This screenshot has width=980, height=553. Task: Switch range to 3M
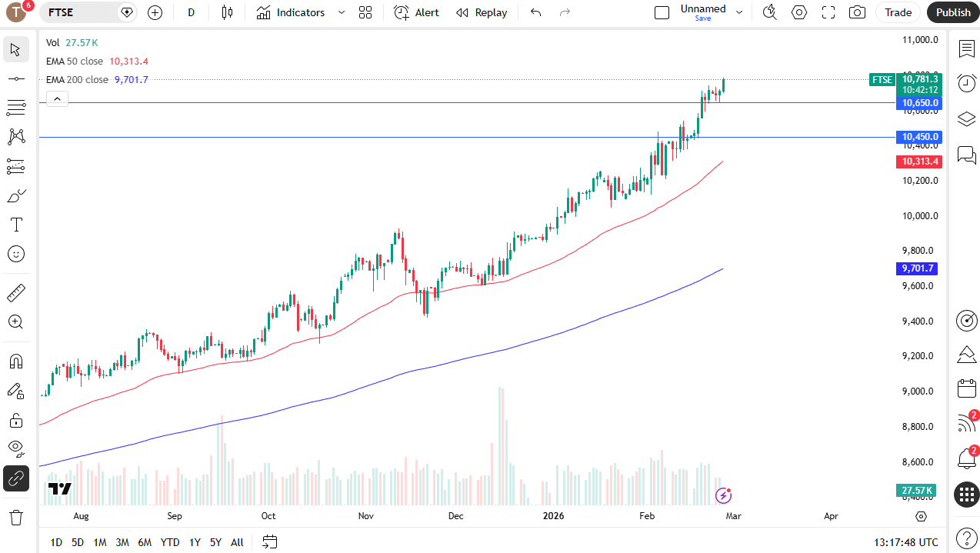[122, 542]
